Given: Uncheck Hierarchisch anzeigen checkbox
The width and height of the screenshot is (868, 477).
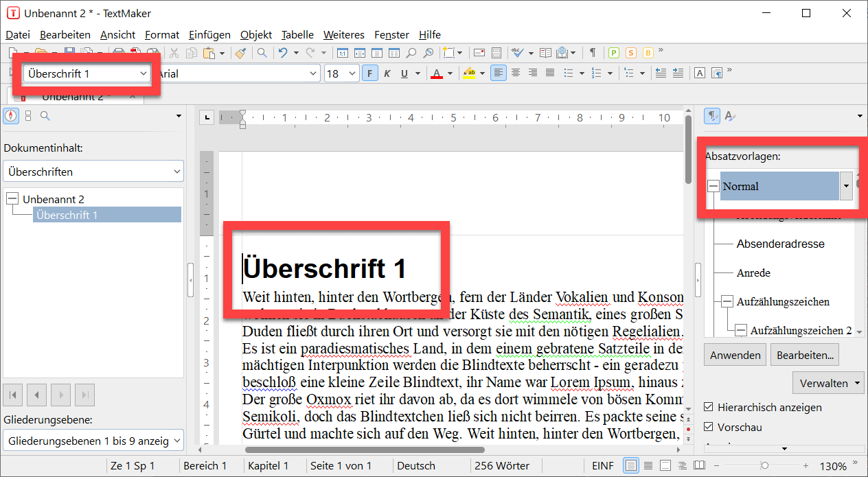Looking at the screenshot, I should coord(709,407).
